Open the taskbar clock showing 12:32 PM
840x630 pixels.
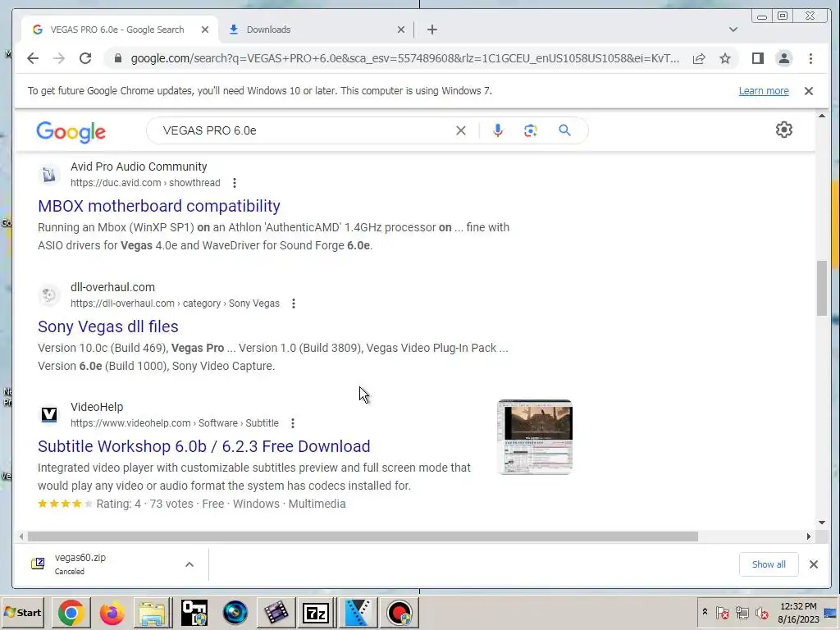(x=798, y=612)
